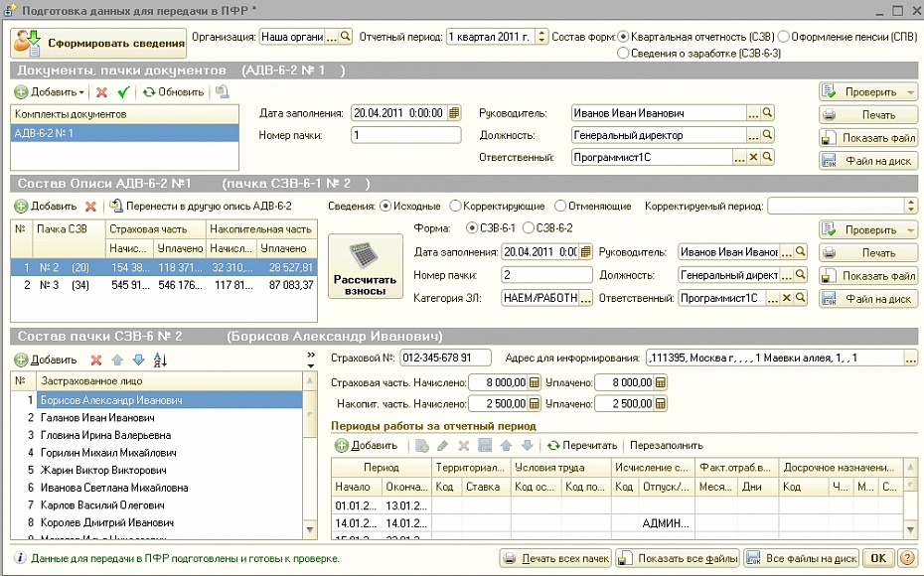Screen dimensions: 924x576
Task: Clear the Ответственный field of the СЗВ-6-1 pack
Action: tap(786, 298)
